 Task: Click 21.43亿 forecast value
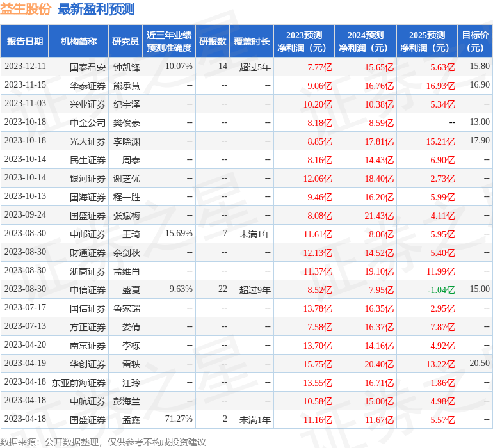[379, 215]
